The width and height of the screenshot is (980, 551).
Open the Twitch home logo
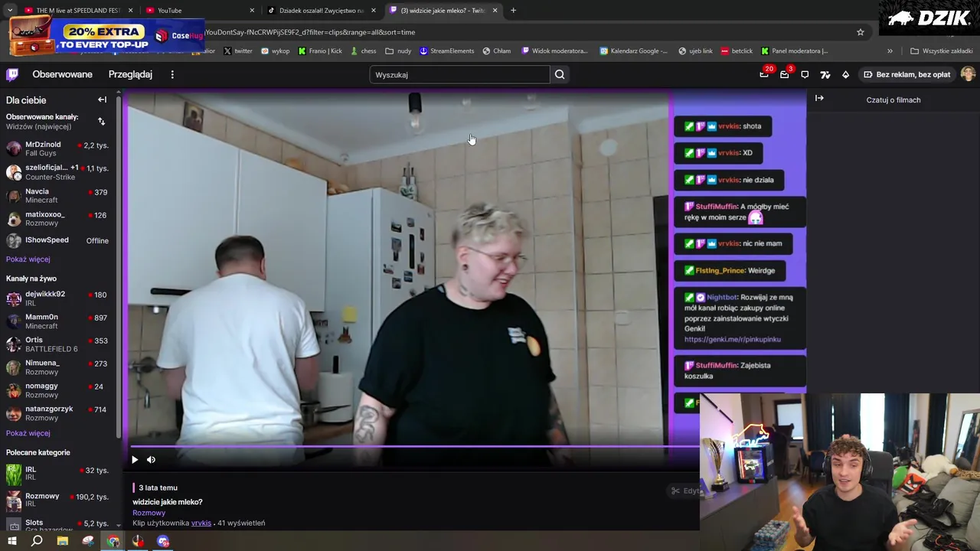pyautogui.click(x=12, y=74)
